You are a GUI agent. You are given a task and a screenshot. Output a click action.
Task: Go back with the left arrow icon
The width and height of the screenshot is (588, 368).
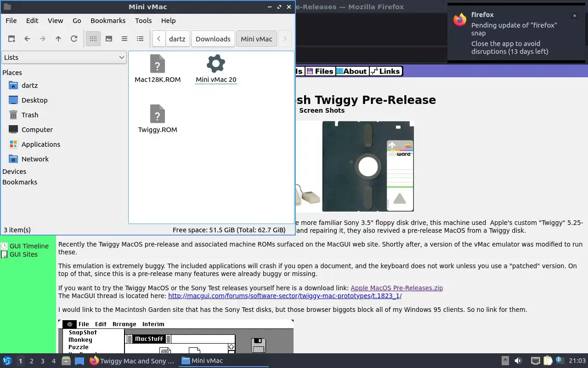click(x=27, y=39)
